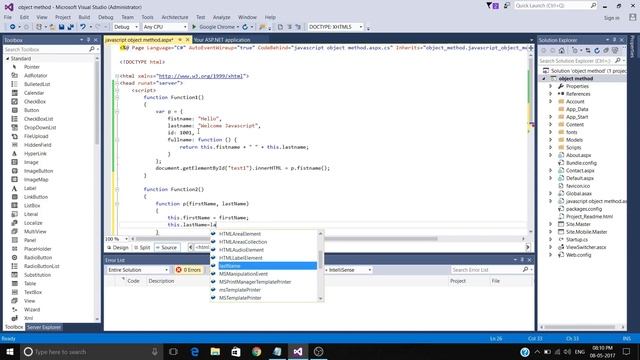Select Web.config in Solution Explorer

point(578,255)
